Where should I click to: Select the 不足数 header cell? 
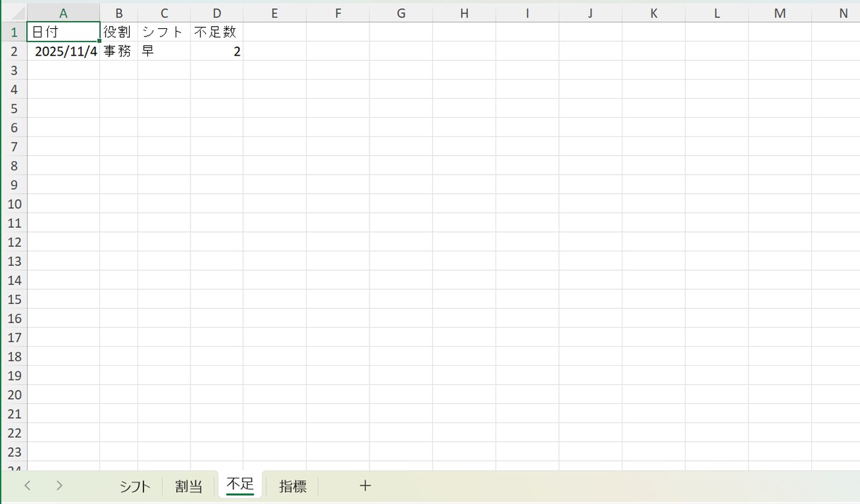pos(216,32)
